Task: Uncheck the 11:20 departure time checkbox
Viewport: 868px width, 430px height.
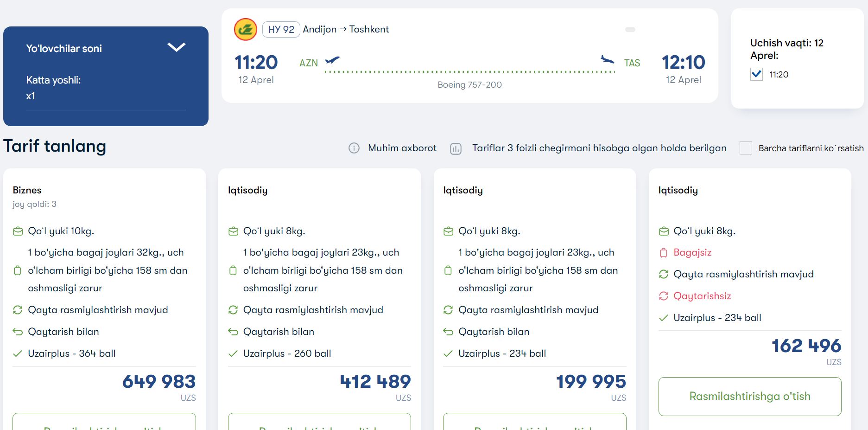Action: 757,74
